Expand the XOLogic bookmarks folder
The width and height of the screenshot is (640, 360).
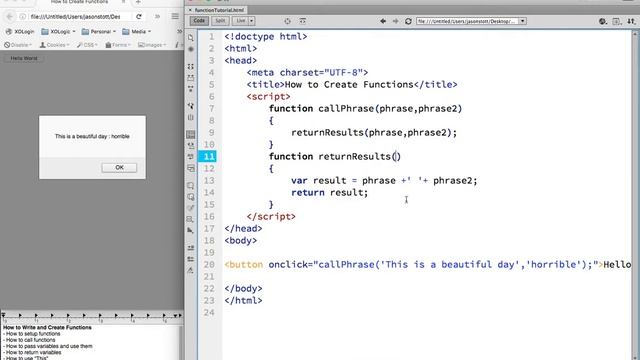[x=58, y=31]
